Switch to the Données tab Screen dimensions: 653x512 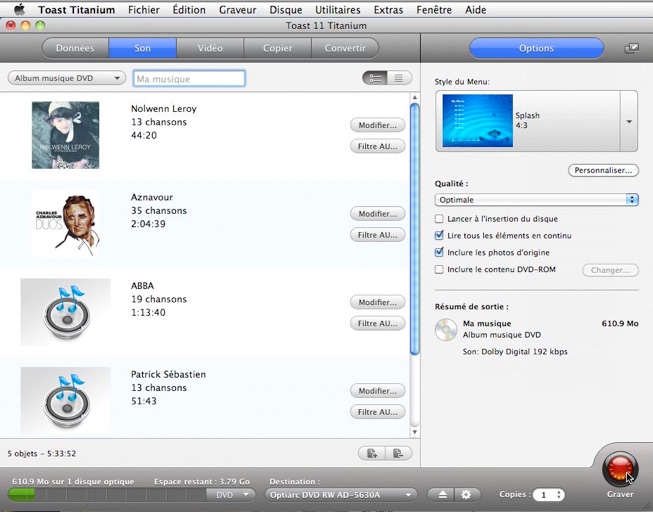(75, 48)
